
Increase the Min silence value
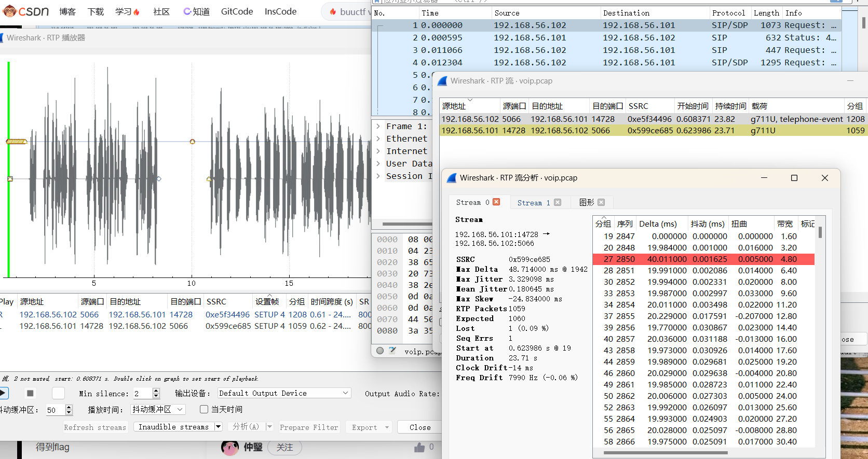click(x=156, y=391)
